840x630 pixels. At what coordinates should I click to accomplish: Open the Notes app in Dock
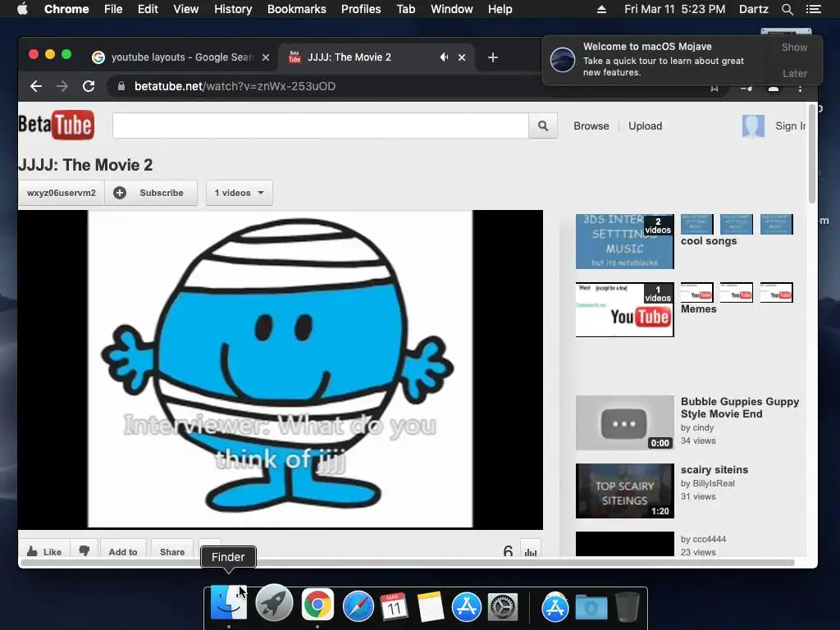click(430, 606)
